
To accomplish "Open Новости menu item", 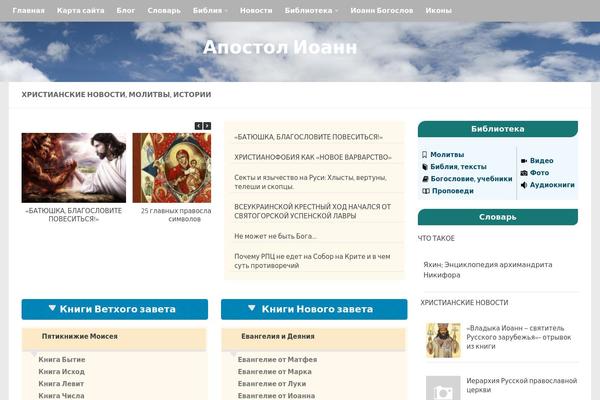I will tap(256, 11).
